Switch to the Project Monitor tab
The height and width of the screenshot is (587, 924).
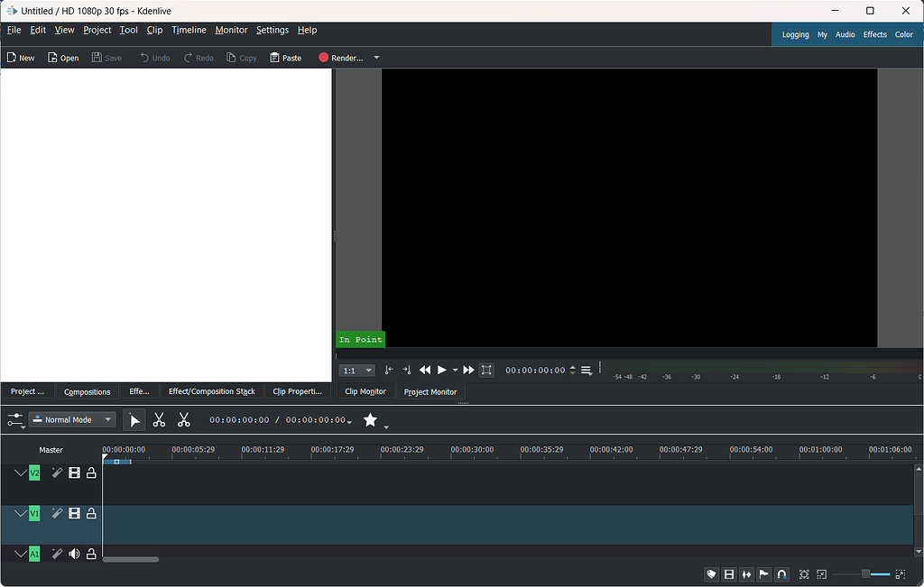coord(430,391)
